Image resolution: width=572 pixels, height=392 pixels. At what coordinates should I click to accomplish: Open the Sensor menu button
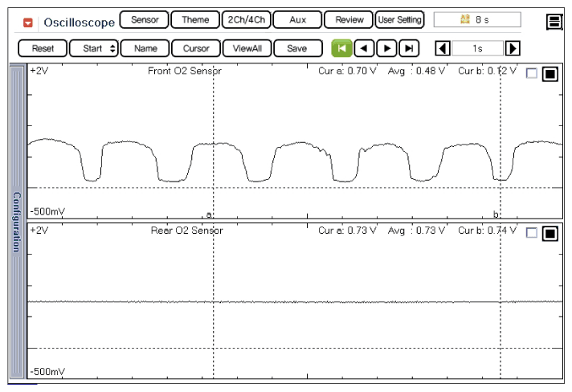[x=144, y=20]
